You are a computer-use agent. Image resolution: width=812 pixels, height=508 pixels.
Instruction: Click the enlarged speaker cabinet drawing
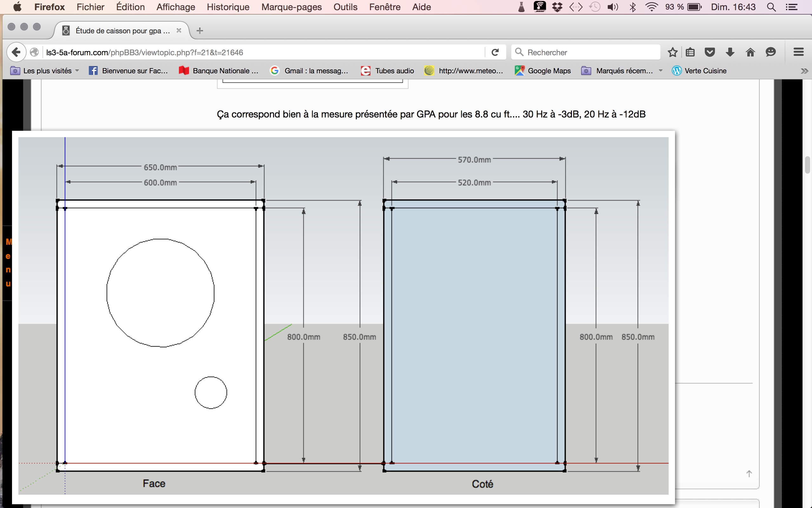point(343,316)
